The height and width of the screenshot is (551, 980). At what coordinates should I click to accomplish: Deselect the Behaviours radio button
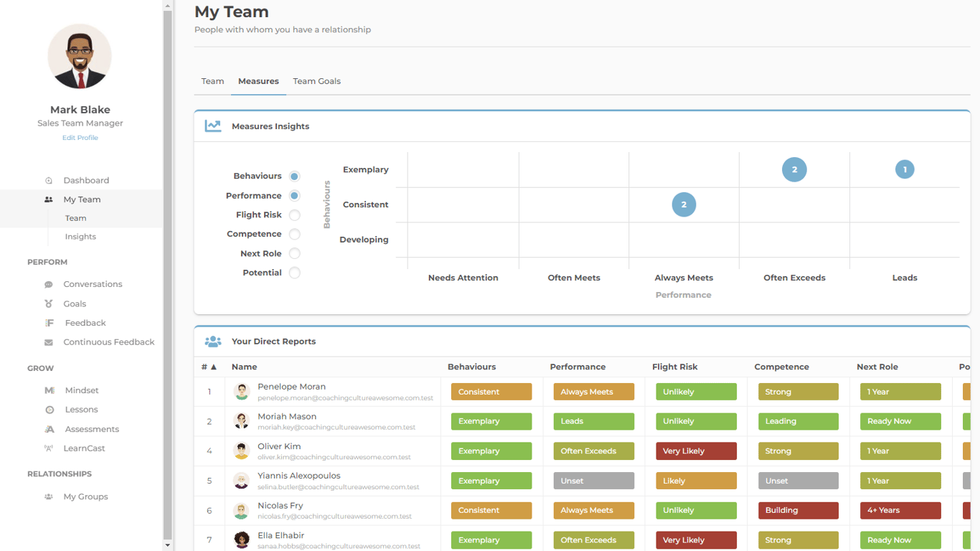pyautogui.click(x=295, y=176)
